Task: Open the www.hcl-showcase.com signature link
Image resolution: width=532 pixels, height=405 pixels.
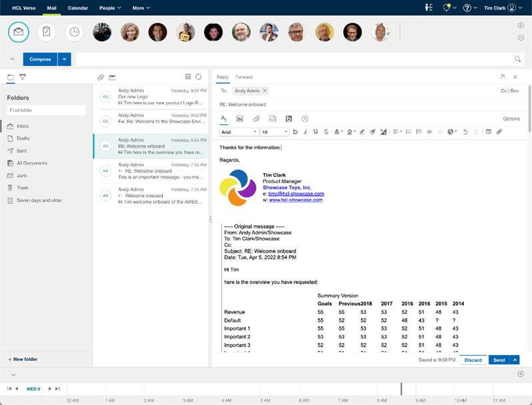Action: click(296, 200)
